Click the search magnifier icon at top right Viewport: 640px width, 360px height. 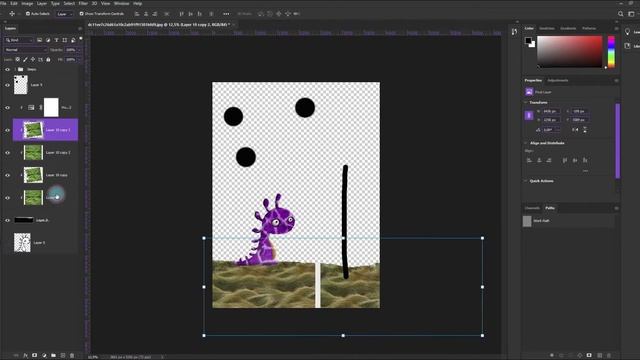tap(620, 14)
